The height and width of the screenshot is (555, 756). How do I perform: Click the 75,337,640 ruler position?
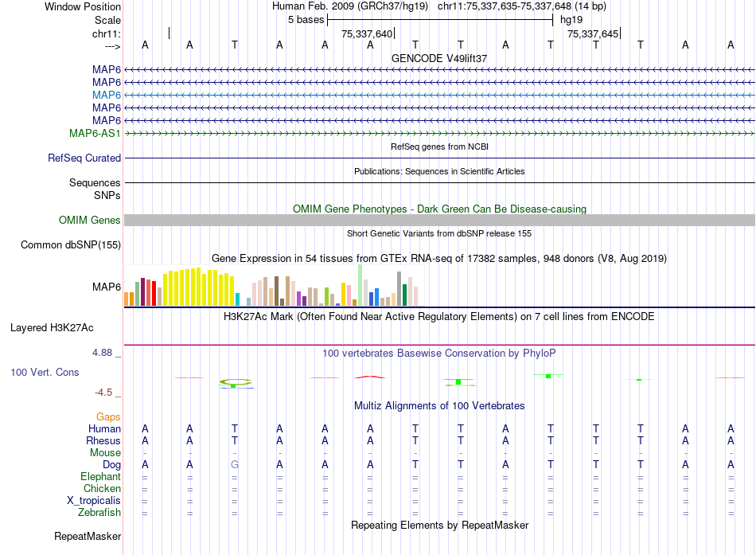click(367, 33)
